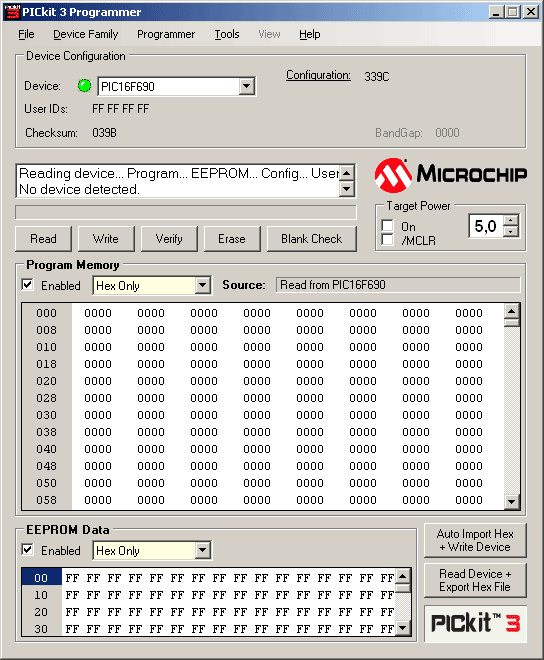The image size is (544, 660).
Task: Click Program Memory scroll down arrow
Action: click(x=512, y=501)
